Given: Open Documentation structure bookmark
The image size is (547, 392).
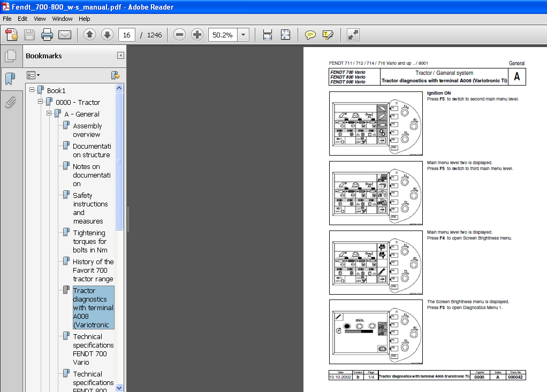Looking at the screenshot, I should click(x=92, y=150).
